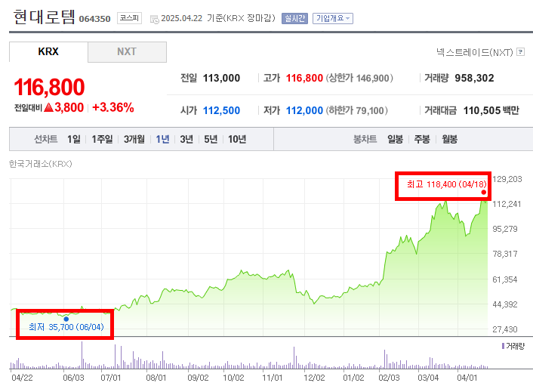Screen dimensions: 533x392
Task: Click the blue low-point marker on chart
Action: [66, 319]
